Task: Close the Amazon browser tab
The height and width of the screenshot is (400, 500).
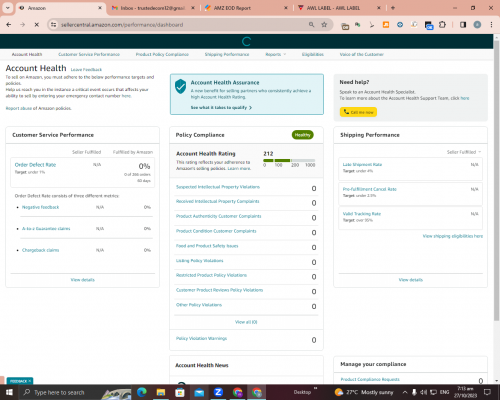Action: (x=100, y=8)
